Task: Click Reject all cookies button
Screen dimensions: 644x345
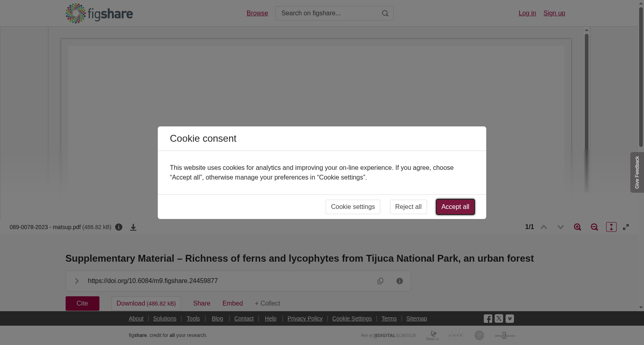Action: [408, 207]
